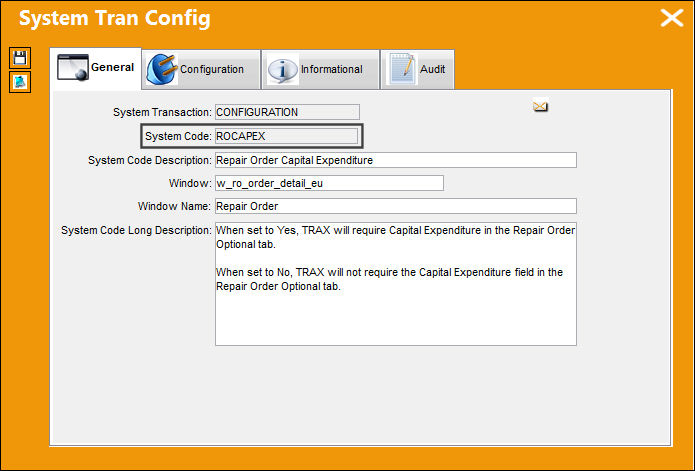Click the icon below the Save icon
The image size is (695, 471).
pyautogui.click(x=20, y=82)
